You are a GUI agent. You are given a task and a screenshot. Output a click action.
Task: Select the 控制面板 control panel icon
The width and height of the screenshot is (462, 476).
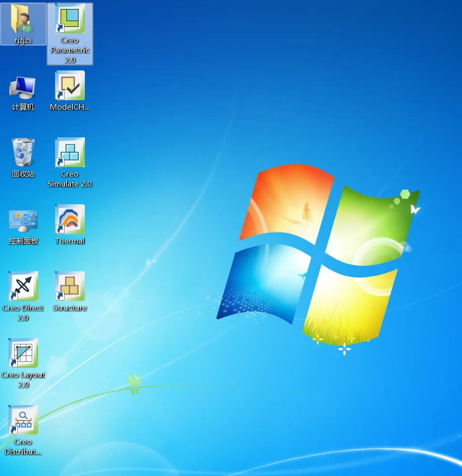click(x=23, y=220)
